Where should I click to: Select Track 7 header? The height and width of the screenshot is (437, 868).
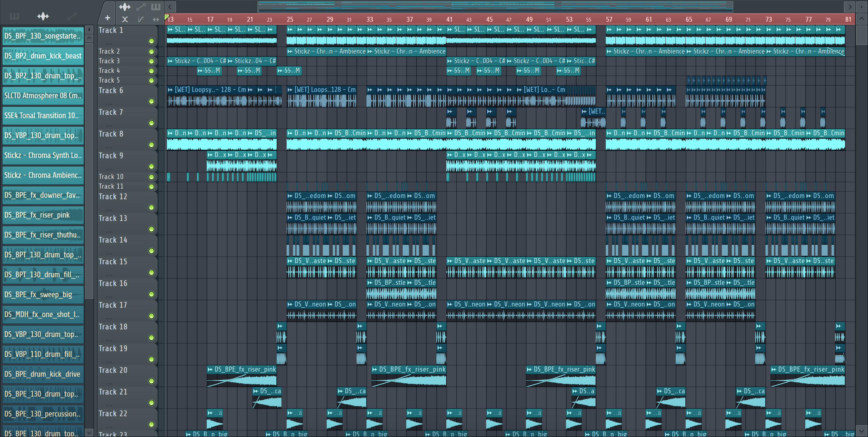coord(127,118)
